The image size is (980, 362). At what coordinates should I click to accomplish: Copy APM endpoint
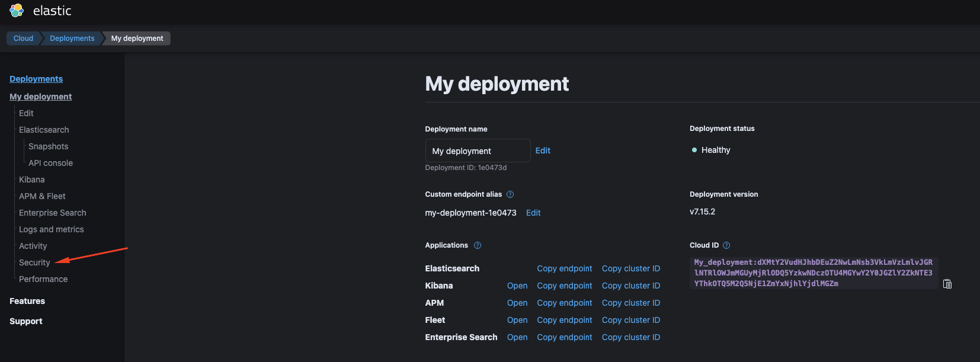pyautogui.click(x=565, y=303)
